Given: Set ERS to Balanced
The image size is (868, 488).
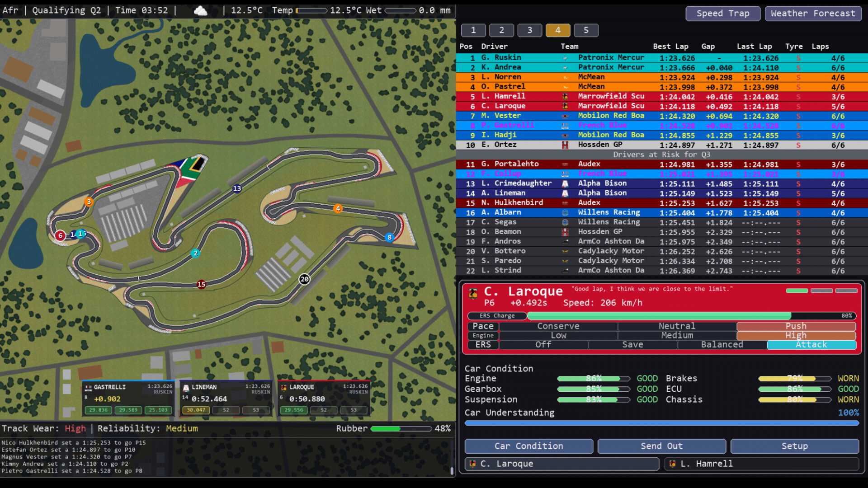Looking at the screenshot, I should coord(722,345).
